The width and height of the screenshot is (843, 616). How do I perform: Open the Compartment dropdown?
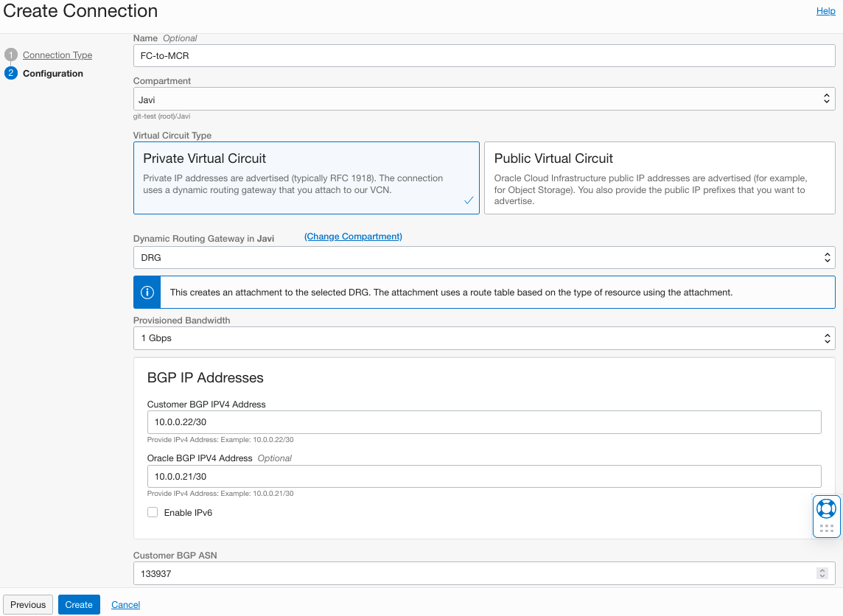click(x=483, y=99)
